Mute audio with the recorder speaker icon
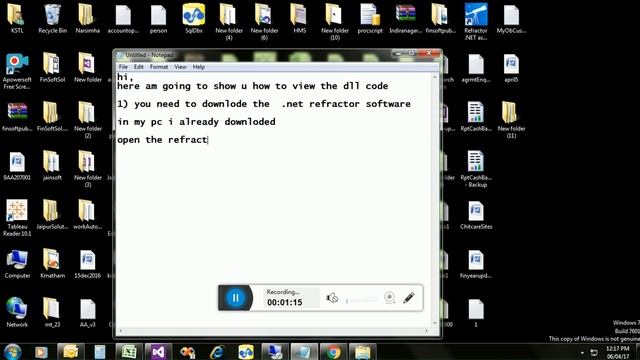This screenshot has height=360, width=640. pyautogui.click(x=332, y=298)
